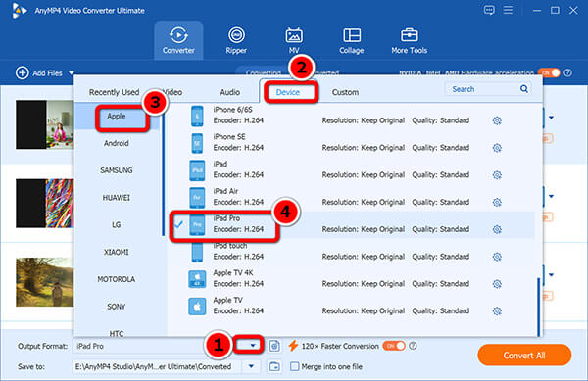The image size is (588, 381).
Task: Open output folder browse icon
Action: (274, 366)
